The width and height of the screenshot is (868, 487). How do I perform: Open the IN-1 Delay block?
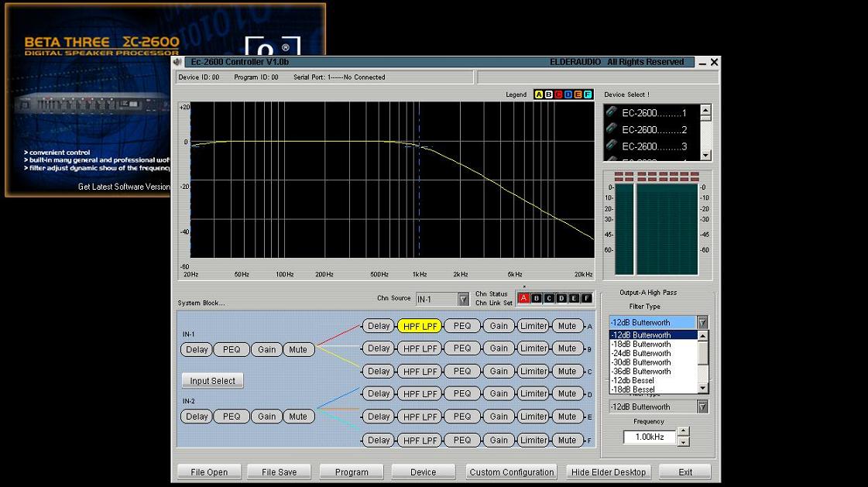(x=197, y=350)
